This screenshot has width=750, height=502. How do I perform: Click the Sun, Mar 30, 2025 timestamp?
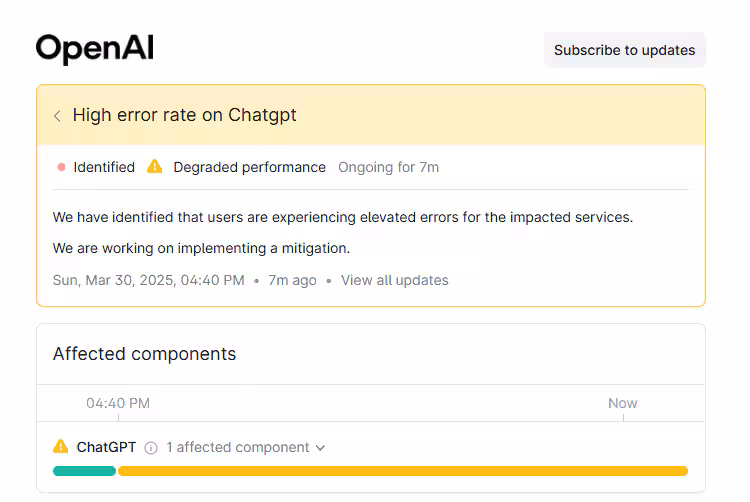[x=149, y=280]
